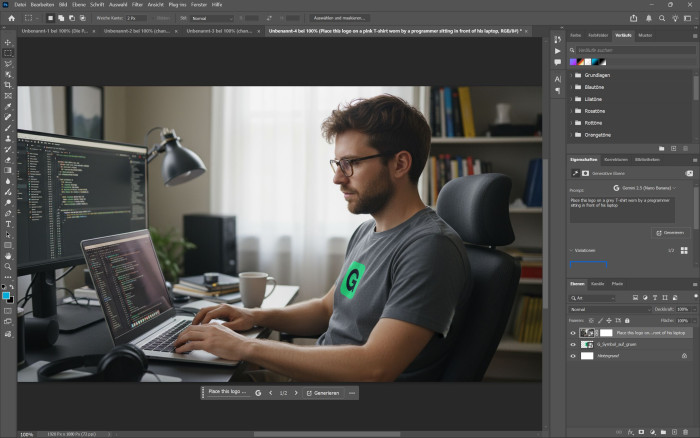The width and height of the screenshot is (700, 438).
Task: Expand the Grundlagen gradient folder
Action: (571, 75)
